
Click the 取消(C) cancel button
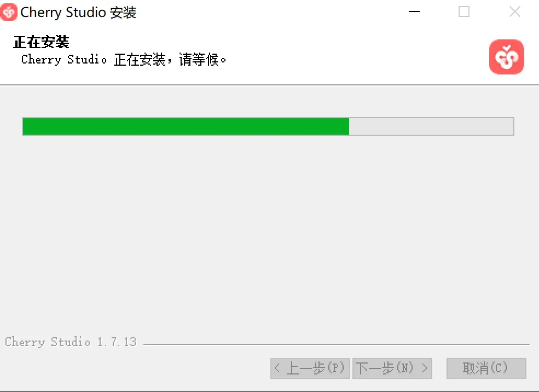pyautogui.click(x=486, y=368)
